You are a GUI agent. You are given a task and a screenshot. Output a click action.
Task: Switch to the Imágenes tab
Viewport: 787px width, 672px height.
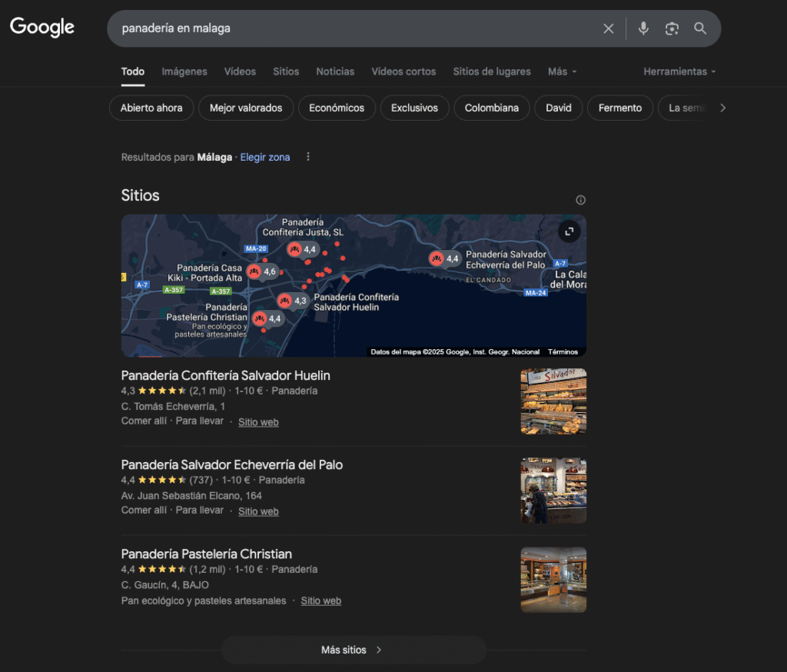[184, 72]
